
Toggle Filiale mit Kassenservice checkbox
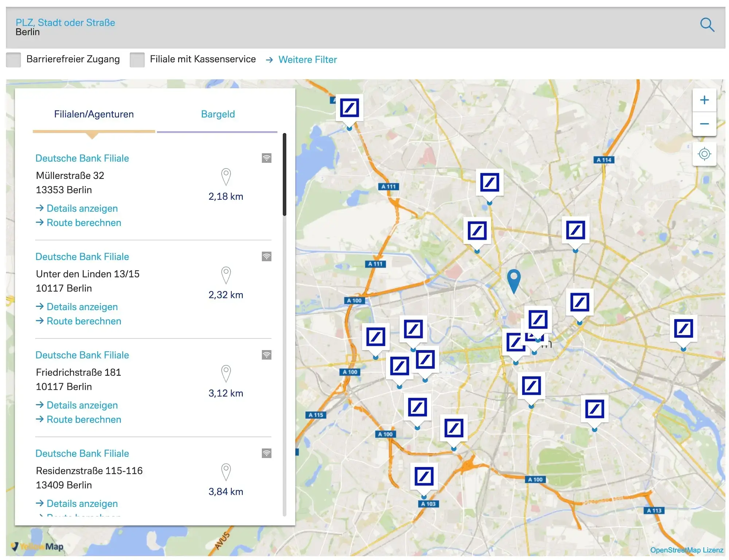click(x=137, y=60)
